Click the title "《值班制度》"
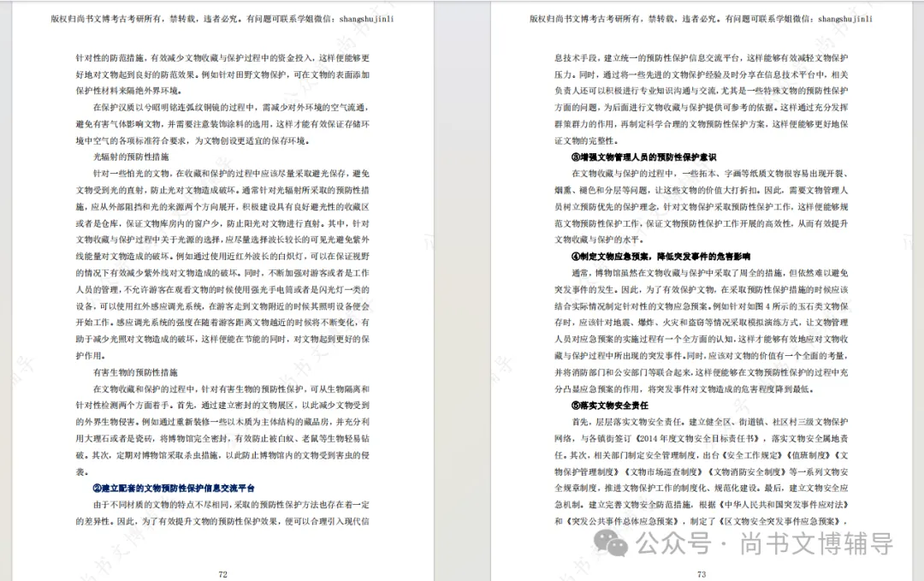Viewport: 924px width, 581px height. point(810,455)
